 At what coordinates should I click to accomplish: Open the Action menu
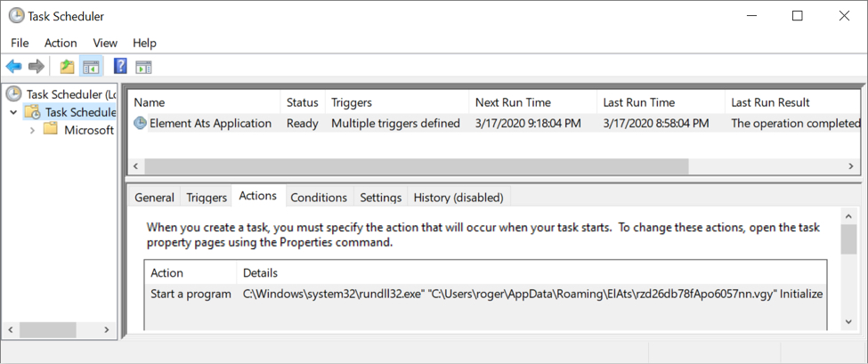[x=61, y=43]
